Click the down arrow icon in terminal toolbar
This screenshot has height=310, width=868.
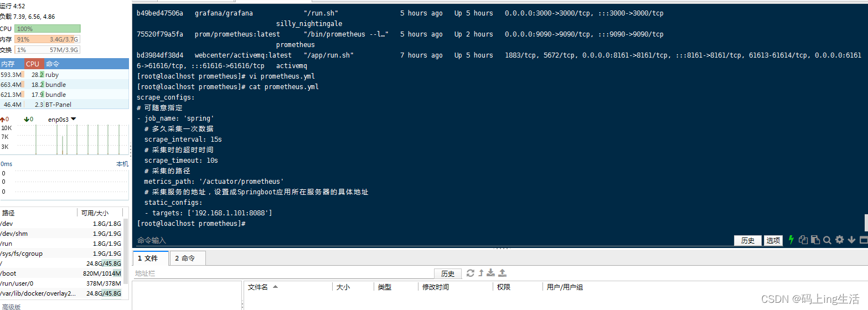tap(851, 240)
